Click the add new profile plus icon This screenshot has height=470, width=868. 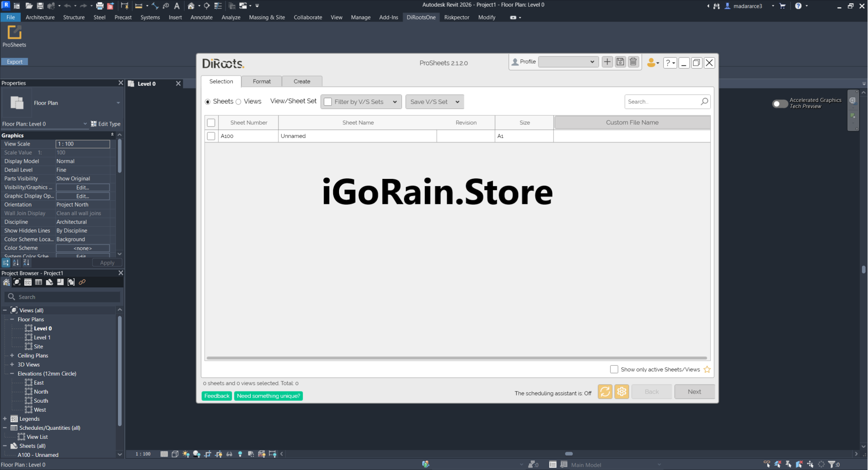coord(607,62)
